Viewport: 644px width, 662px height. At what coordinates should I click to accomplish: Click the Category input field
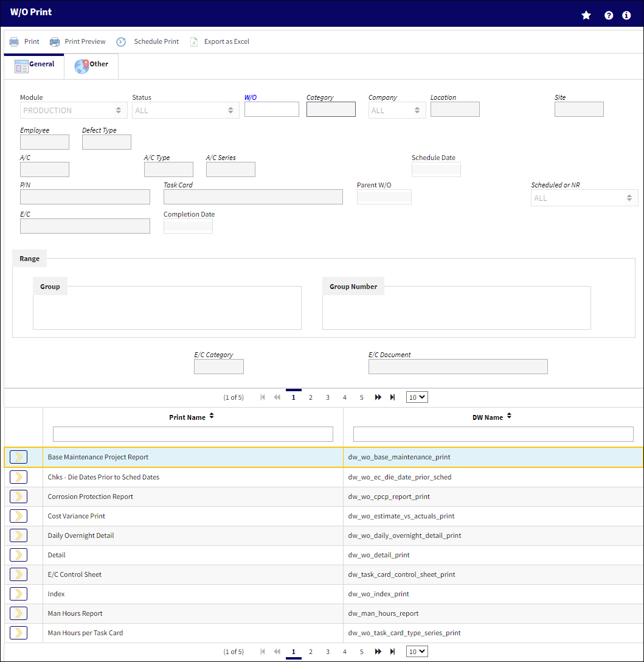331,110
